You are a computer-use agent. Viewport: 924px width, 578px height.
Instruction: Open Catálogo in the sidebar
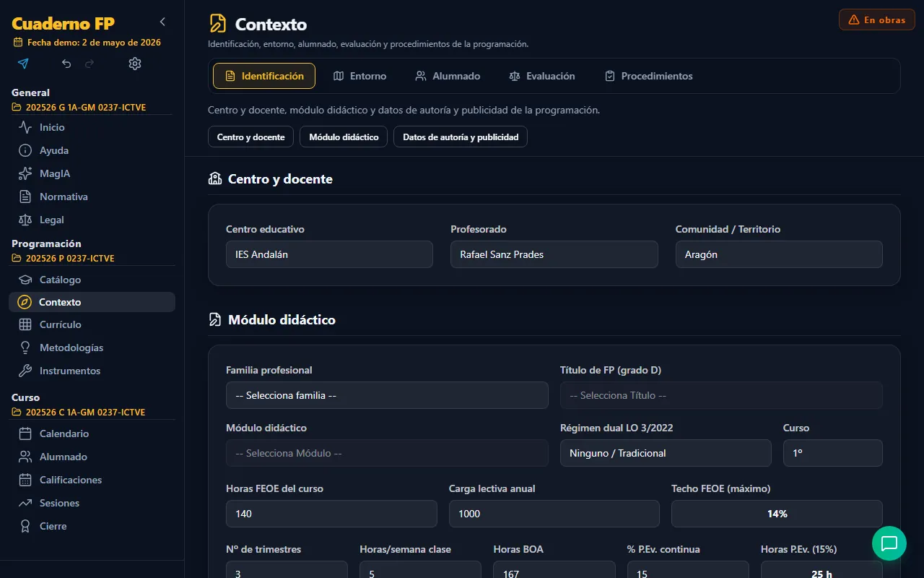[92, 280]
